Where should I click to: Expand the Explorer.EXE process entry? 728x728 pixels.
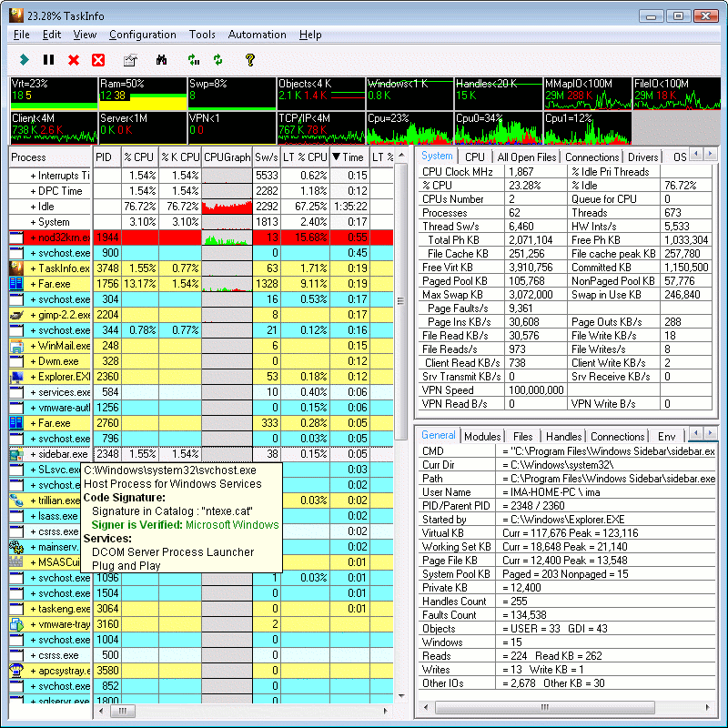(x=33, y=377)
